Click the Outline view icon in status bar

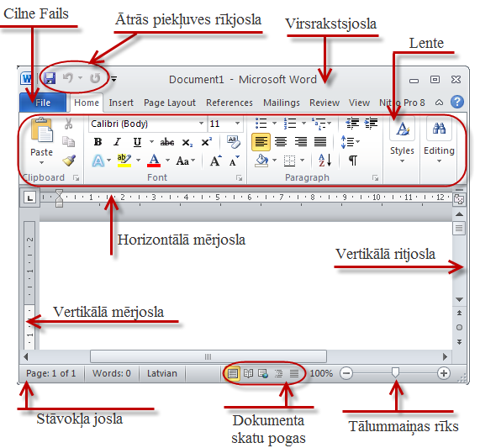pos(278,373)
